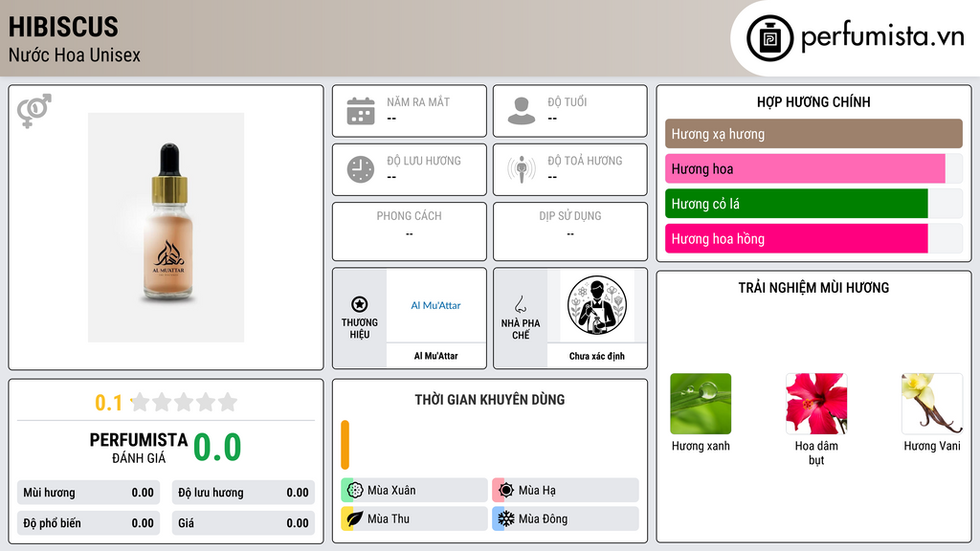This screenshot has width=980, height=551.
Task: Click the Thương hiệu label
Action: [x=360, y=329]
